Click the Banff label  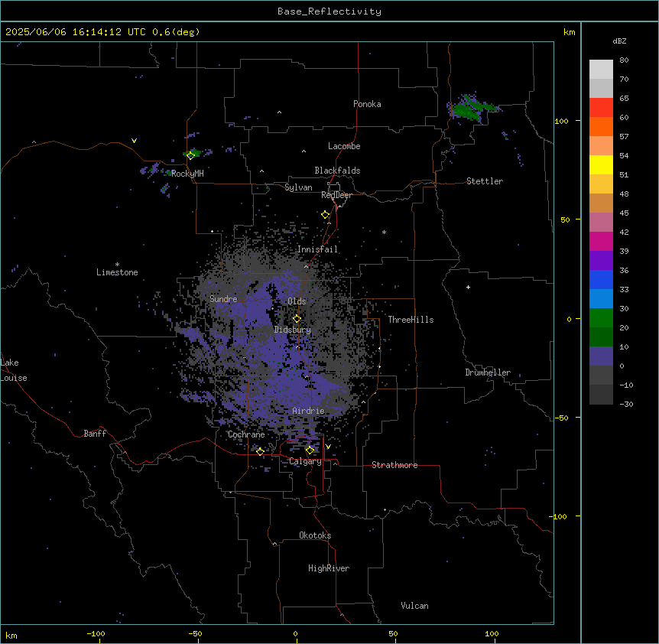click(95, 434)
